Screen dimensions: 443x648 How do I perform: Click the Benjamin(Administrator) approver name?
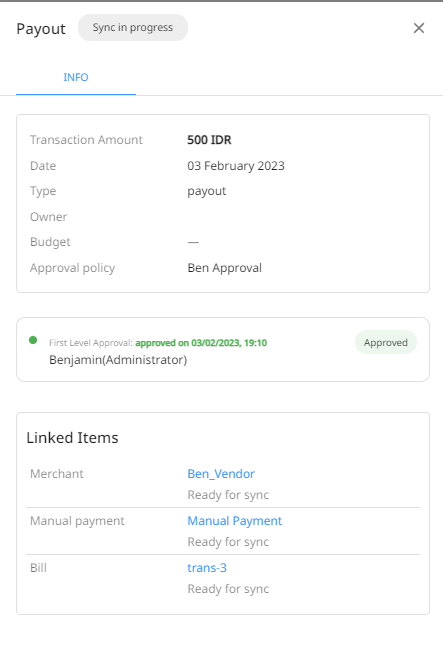[x=118, y=360]
